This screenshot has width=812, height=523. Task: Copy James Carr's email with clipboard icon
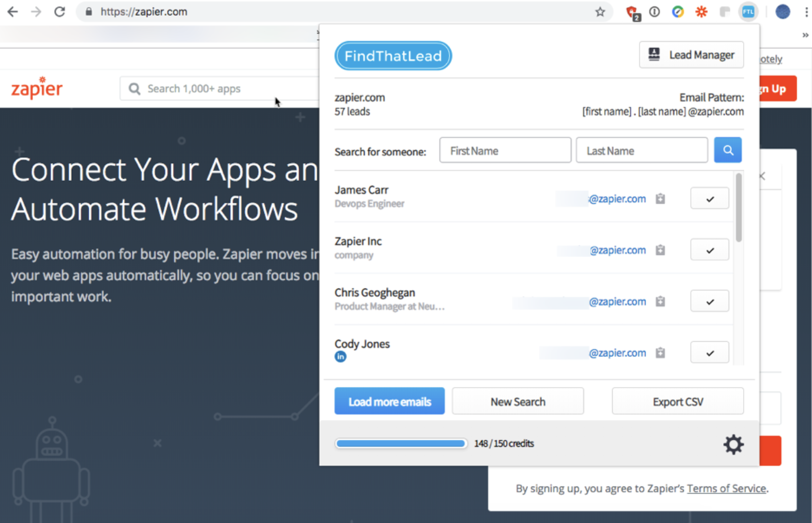tap(660, 199)
